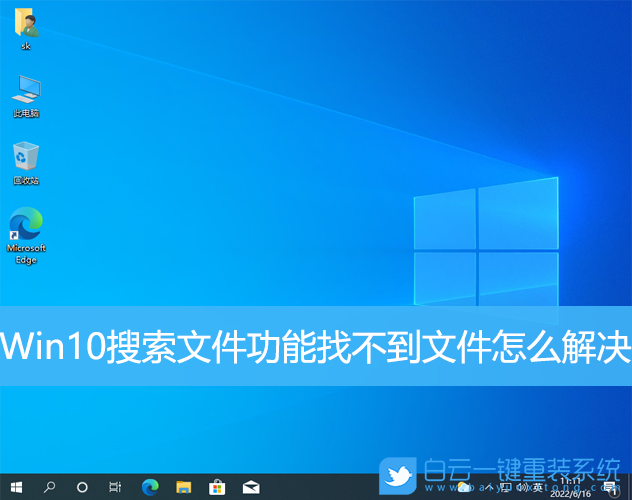The width and height of the screenshot is (632, 500).
Task: Open clock showing 2022/6/16
Action: [x=570, y=487]
